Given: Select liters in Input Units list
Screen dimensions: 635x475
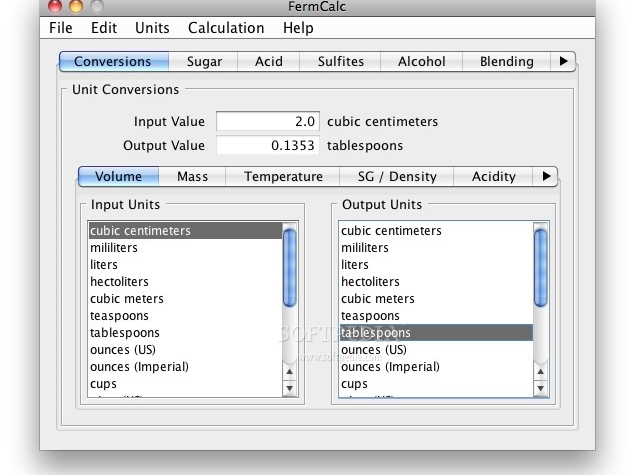Looking at the screenshot, I should 104,265.
